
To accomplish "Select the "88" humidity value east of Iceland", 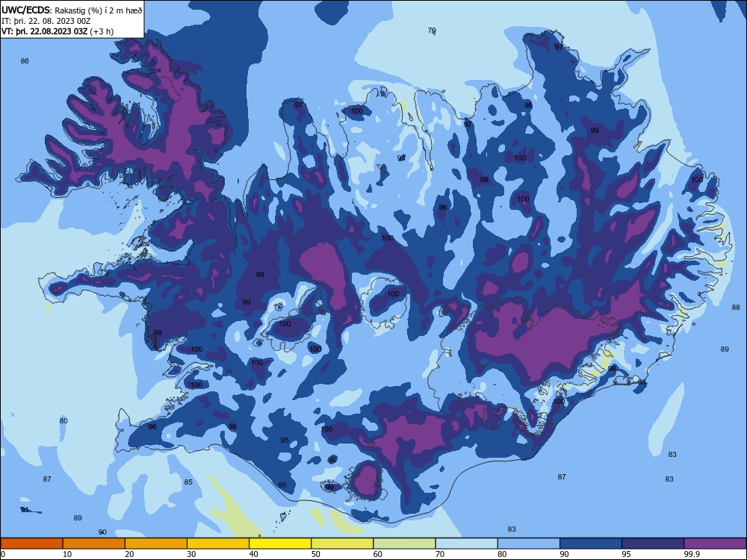I will tap(736, 308).
